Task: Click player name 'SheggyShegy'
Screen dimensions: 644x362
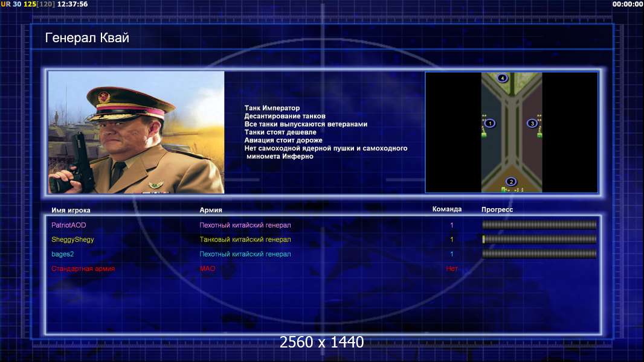Action: pos(72,240)
